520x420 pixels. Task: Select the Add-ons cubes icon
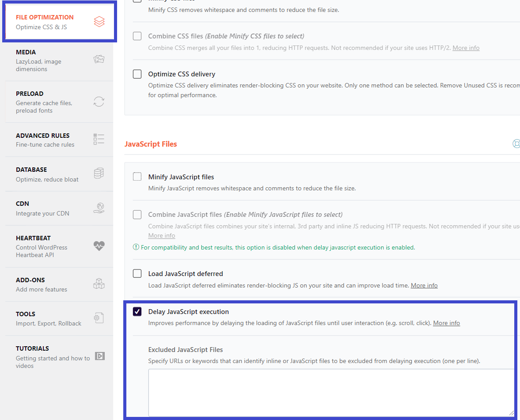click(x=98, y=284)
